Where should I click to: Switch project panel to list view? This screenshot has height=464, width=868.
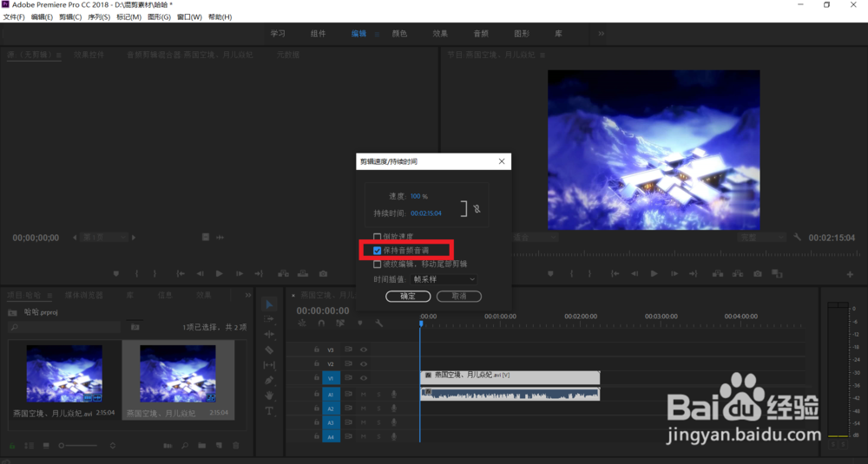29,446
